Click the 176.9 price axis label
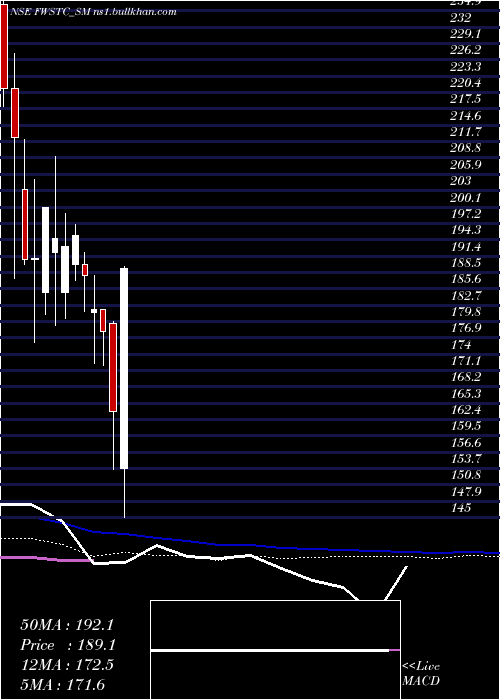The width and height of the screenshot is (500, 700). point(466,328)
